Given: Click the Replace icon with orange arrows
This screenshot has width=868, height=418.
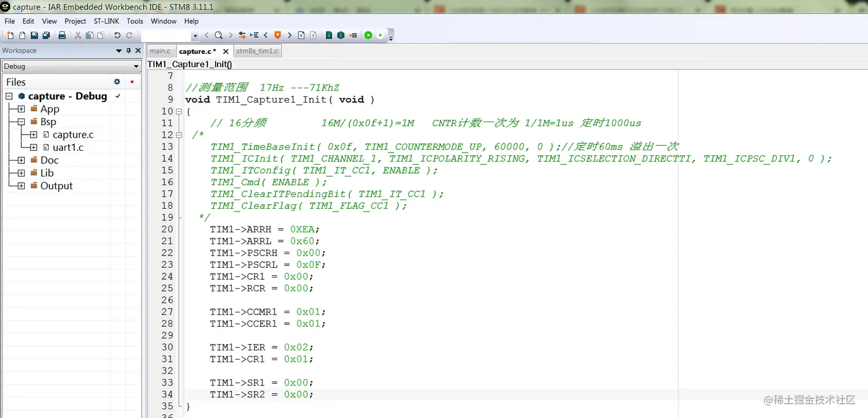Looking at the screenshot, I should [x=242, y=36].
